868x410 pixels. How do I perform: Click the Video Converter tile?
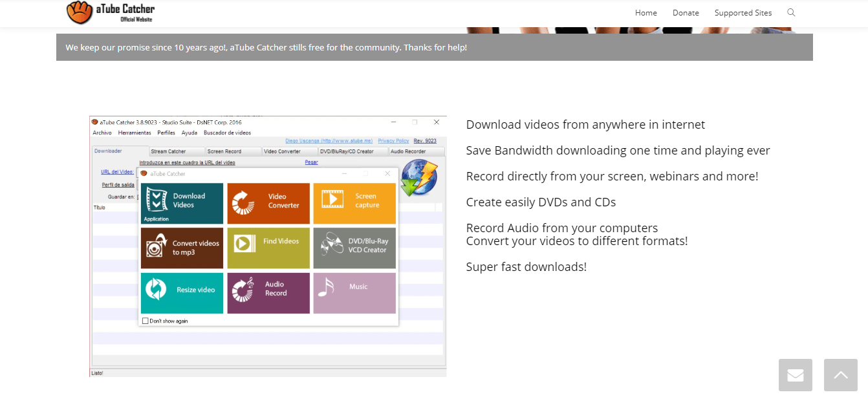[x=268, y=203]
